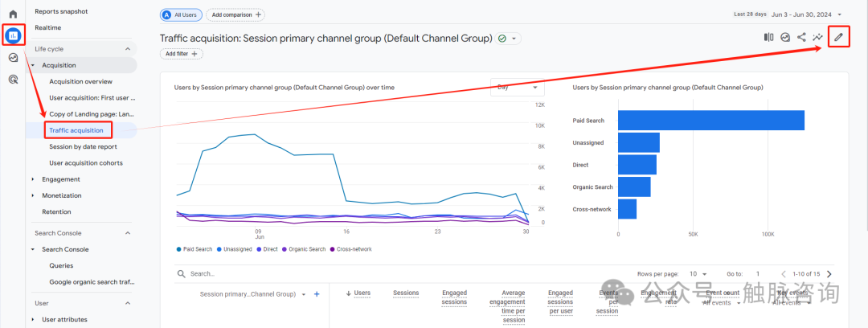868x328 pixels.
Task: Open Acquisition overview report
Action: coord(80,81)
